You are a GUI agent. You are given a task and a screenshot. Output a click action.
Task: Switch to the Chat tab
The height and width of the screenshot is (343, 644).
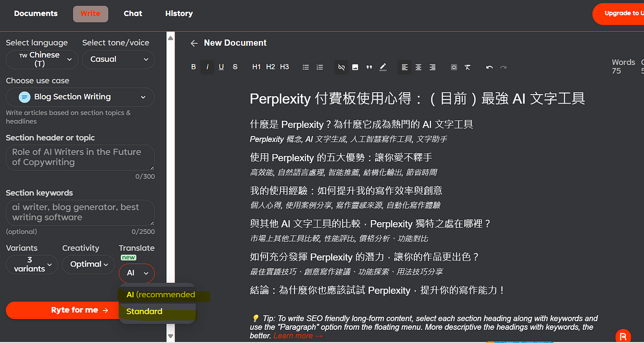tap(133, 14)
